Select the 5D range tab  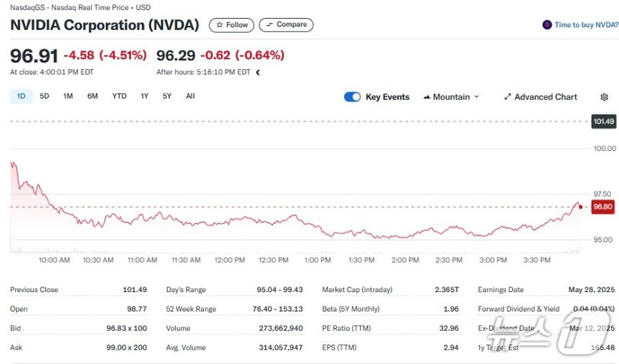44,96
